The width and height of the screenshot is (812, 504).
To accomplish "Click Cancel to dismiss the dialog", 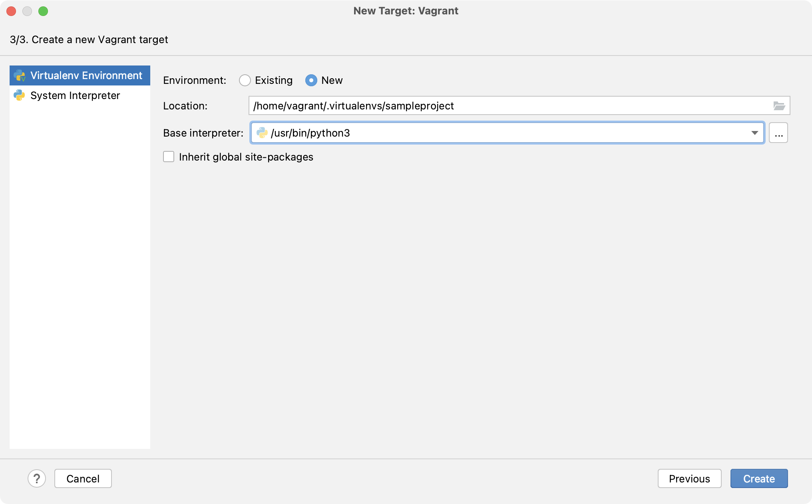I will pyautogui.click(x=83, y=478).
